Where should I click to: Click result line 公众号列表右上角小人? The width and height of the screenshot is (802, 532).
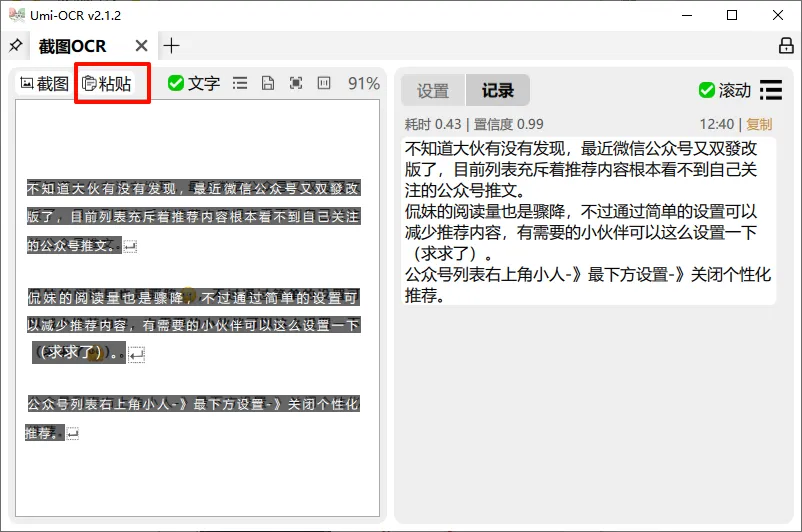(x=588, y=275)
